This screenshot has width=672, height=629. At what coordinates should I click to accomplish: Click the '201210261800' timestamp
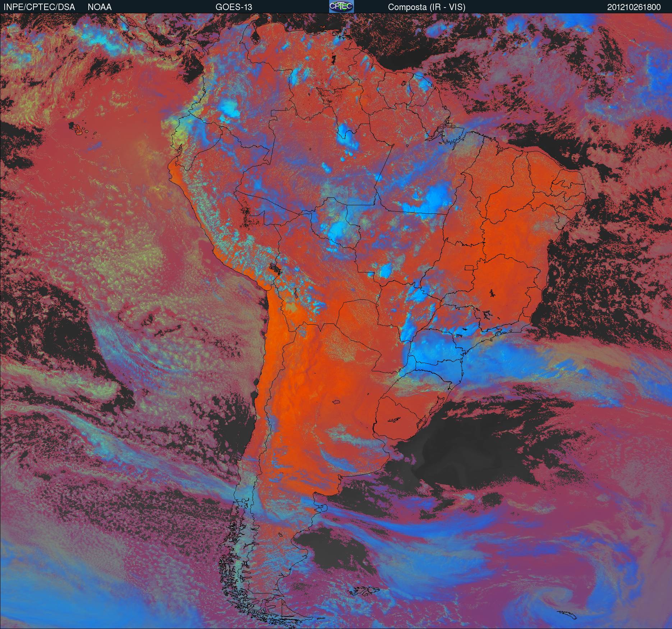click(x=634, y=7)
